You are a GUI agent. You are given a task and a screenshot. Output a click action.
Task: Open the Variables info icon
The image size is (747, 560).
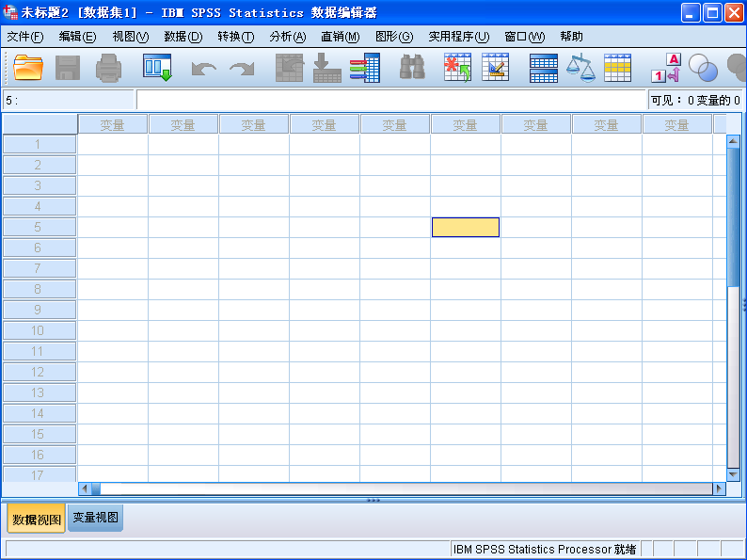[x=365, y=68]
